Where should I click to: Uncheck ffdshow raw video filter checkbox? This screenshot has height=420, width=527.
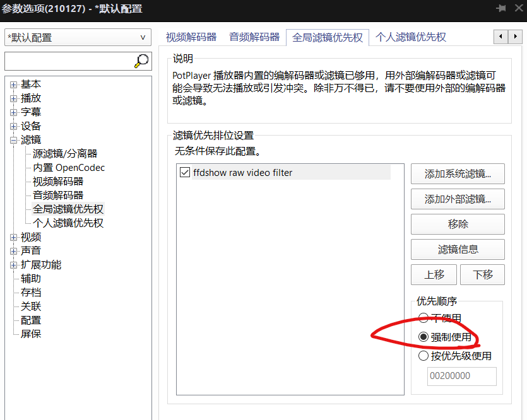pos(184,172)
